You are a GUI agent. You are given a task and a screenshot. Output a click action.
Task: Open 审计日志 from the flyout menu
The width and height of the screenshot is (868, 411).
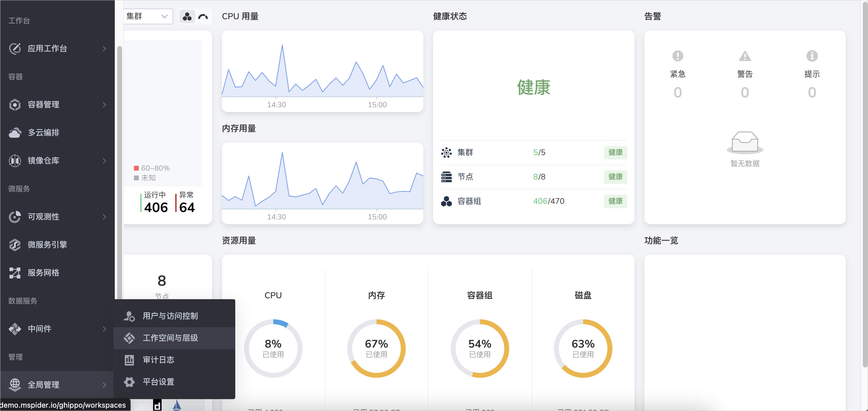click(x=174, y=360)
